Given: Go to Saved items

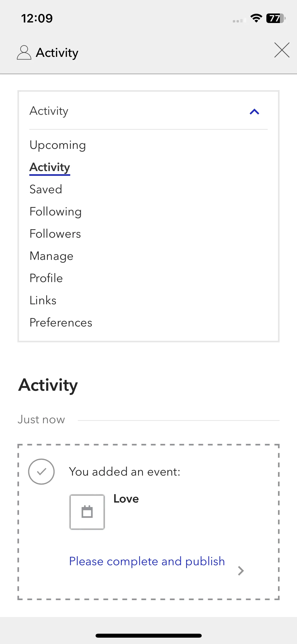Looking at the screenshot, I should click(46, 189).
